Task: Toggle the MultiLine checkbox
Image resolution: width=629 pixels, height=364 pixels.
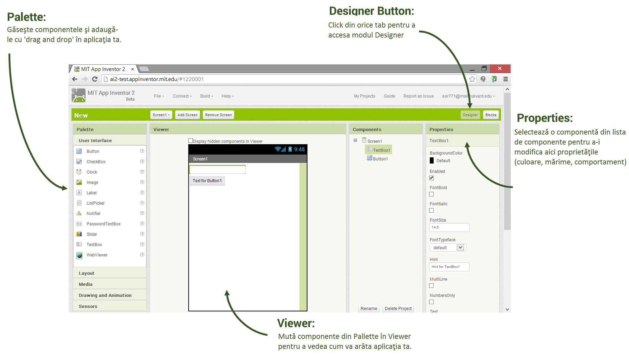Action: [431, 286]
